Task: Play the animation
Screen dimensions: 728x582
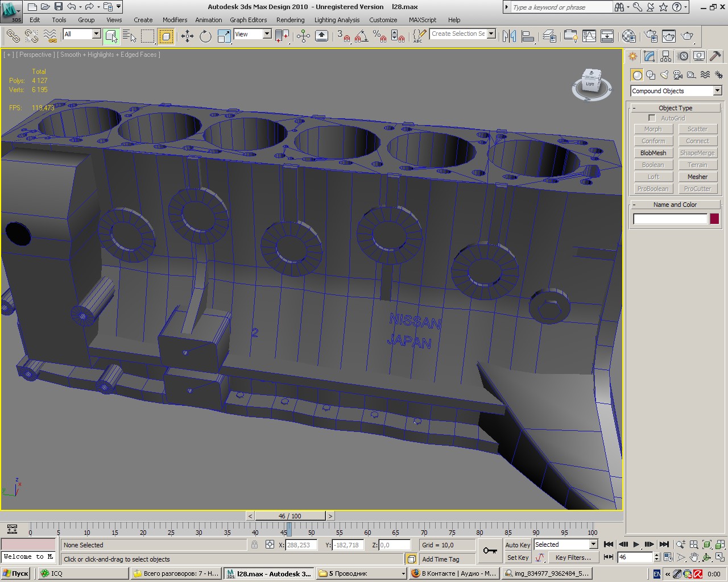Action: (636, 544)
